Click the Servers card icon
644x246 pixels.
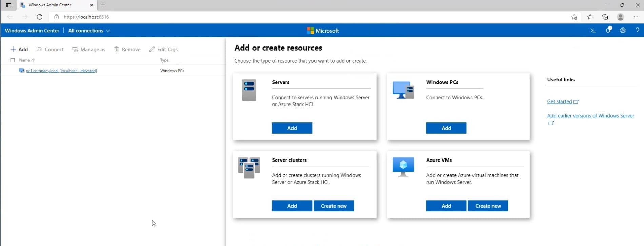tap(249, 90)
